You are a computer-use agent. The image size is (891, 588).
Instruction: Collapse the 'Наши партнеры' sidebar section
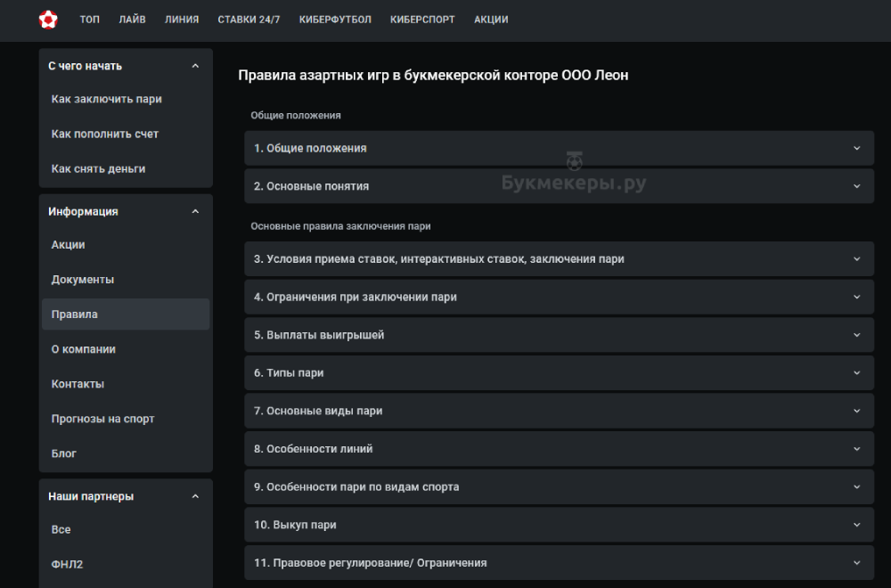[195, 496]
